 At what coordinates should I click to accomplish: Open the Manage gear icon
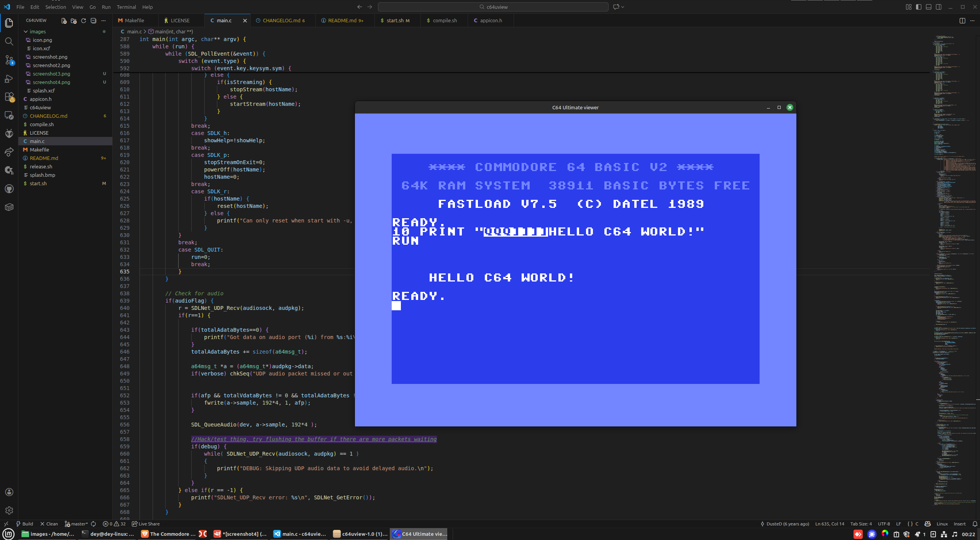(x=9, y=510)
